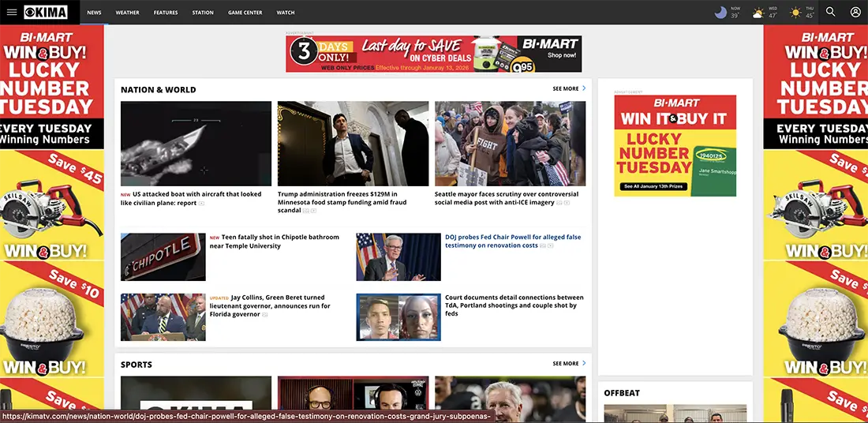This screenshot has height=423, width=868.
Task: Open the search magnifier icon
Action: tap(830, 12)
